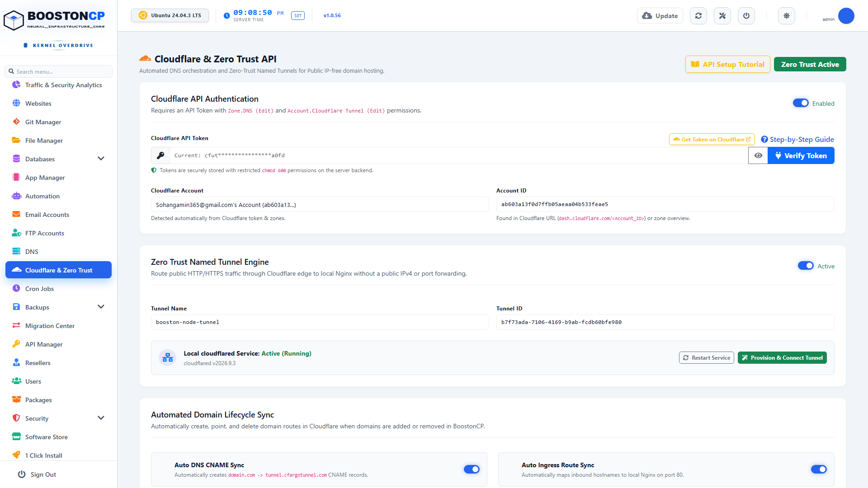This screenshot has height=488, width=868.
Task: Click the key icon beside API token
Action: point(160,155)
